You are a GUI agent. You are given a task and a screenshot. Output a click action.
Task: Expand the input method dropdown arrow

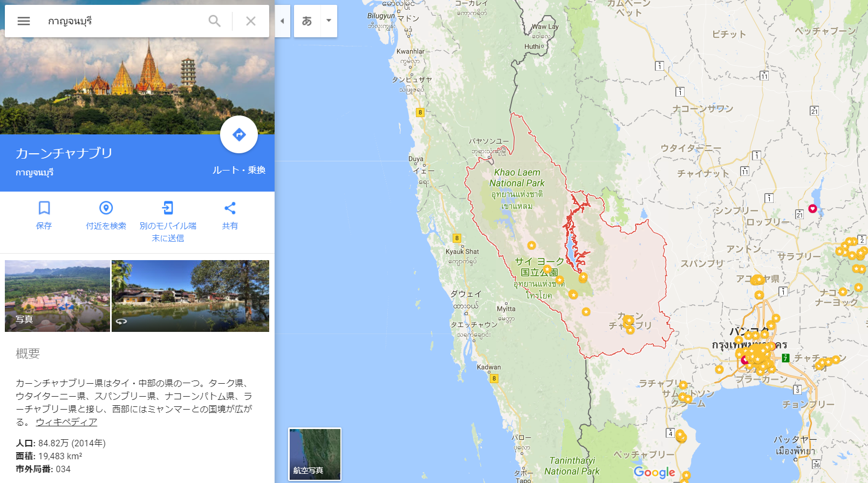point(329,21)
